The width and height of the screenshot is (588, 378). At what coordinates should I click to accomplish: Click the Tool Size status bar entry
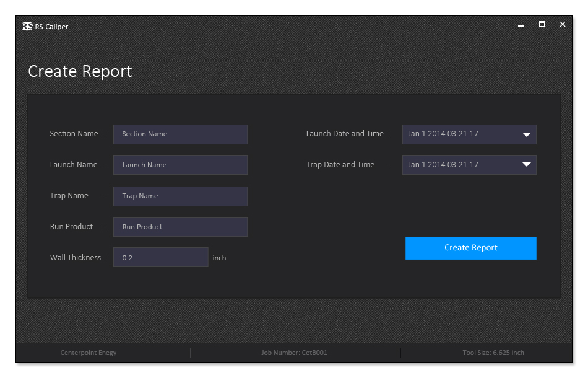(493, 353)
